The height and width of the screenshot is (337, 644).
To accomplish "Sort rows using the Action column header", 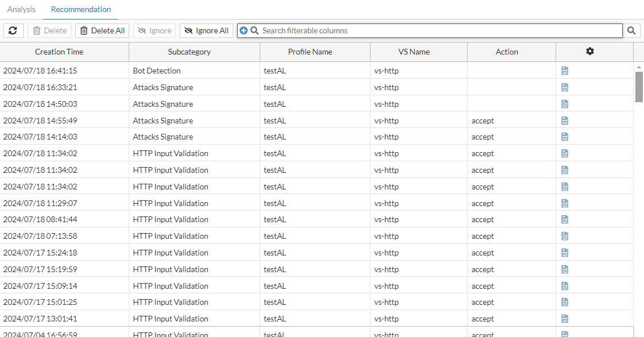I will pyautogui.click(x=506, y=52).
